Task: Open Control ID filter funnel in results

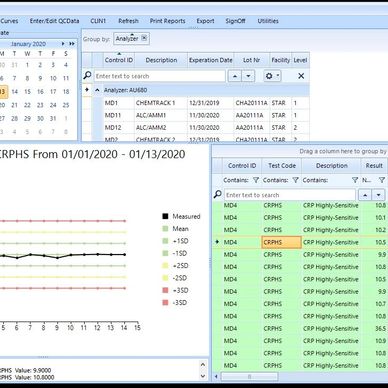Action: click(256, 180)
